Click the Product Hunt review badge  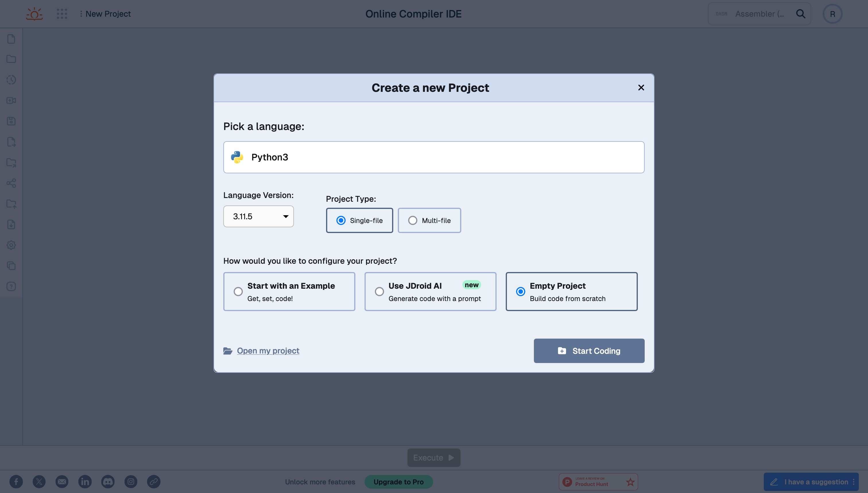coord(598,482)
